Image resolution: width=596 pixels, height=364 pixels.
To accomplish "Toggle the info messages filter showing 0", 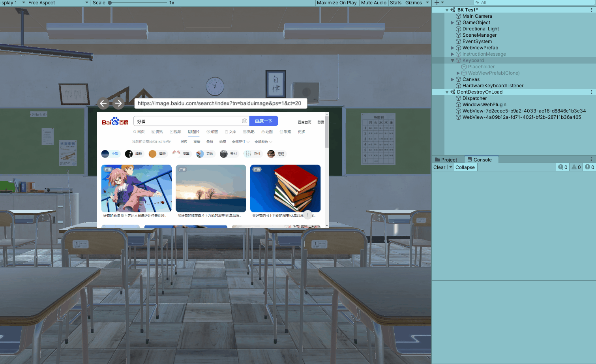I will pos(562,167).
